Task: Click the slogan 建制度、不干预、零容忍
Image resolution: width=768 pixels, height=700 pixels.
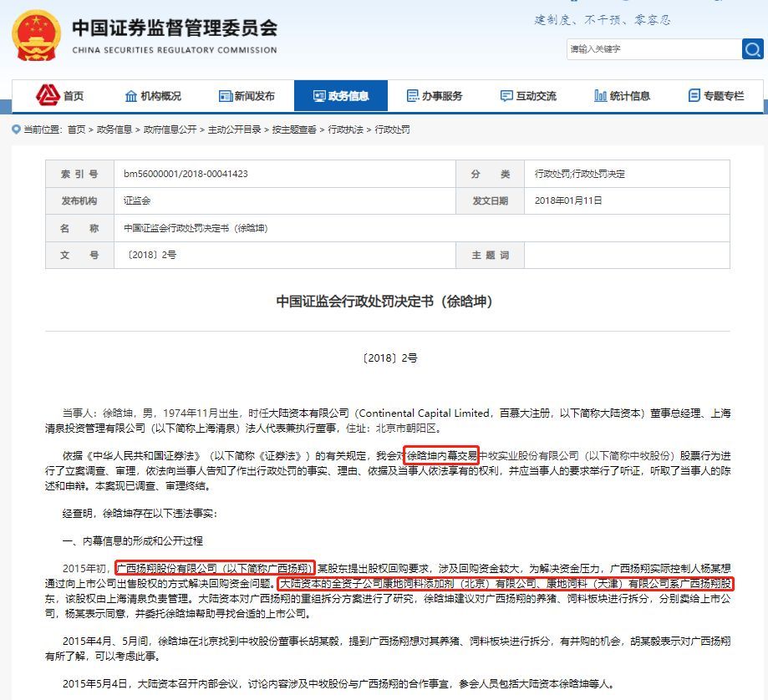Action: (x=603, y=20)
